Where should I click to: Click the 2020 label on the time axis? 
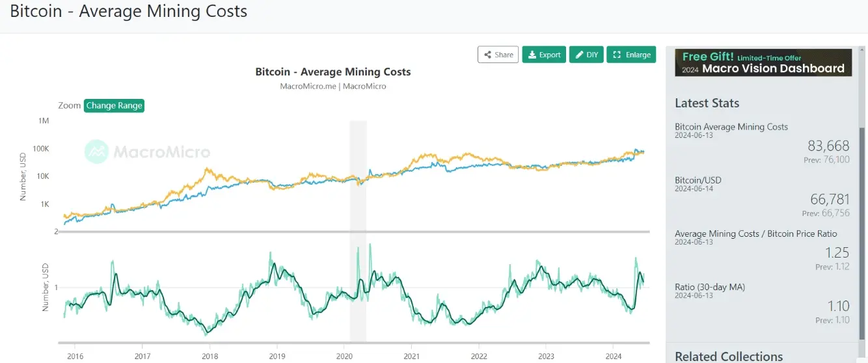(344, 356)
